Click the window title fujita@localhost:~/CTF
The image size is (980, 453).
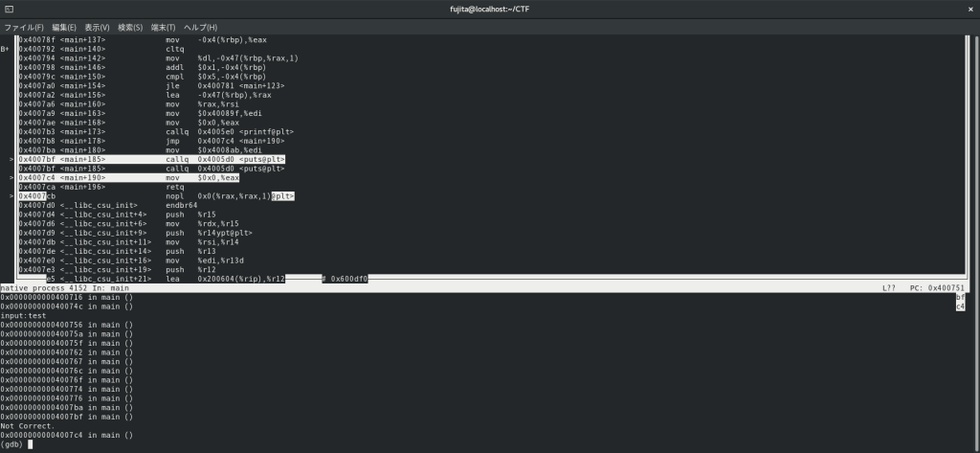pos(489,9)
